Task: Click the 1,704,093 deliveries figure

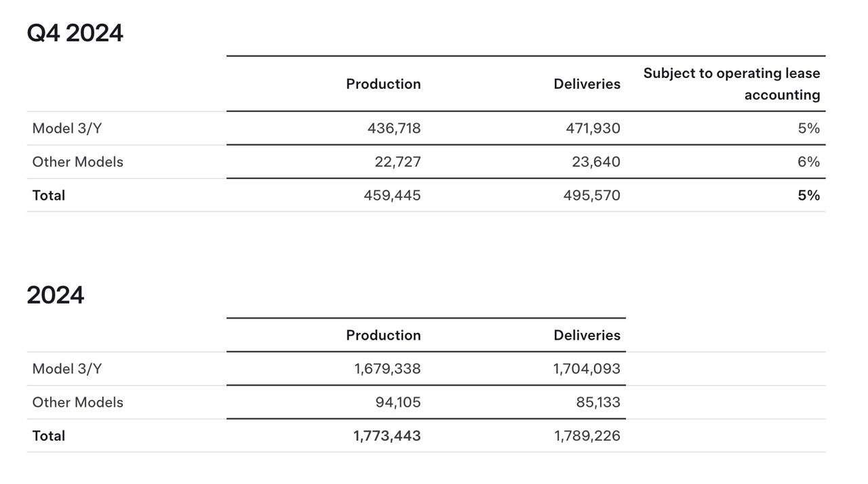Action: pos(587,369)
